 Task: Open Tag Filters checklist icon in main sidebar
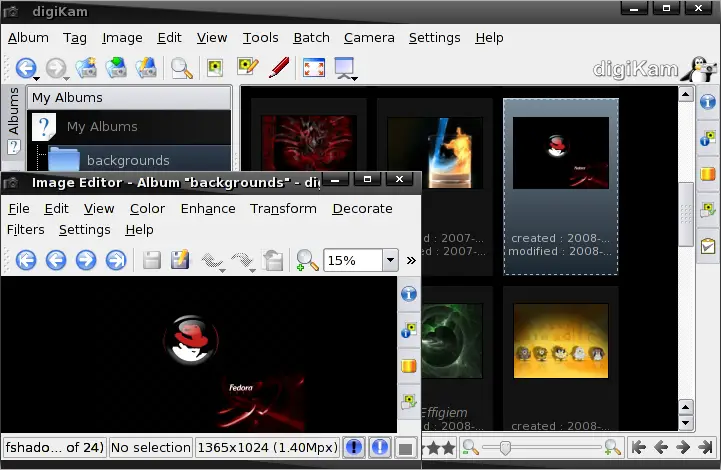click(x=708, y=246)
